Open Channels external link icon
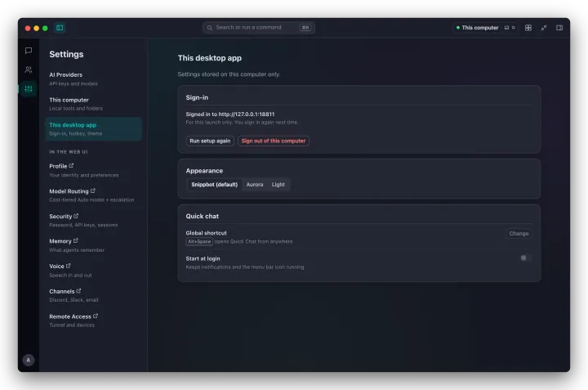 tap(78, 291)
